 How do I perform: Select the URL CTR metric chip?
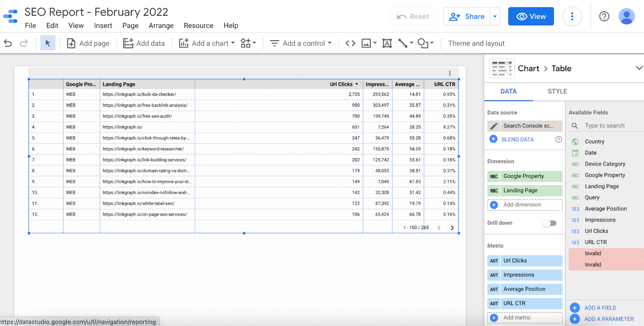525,303
